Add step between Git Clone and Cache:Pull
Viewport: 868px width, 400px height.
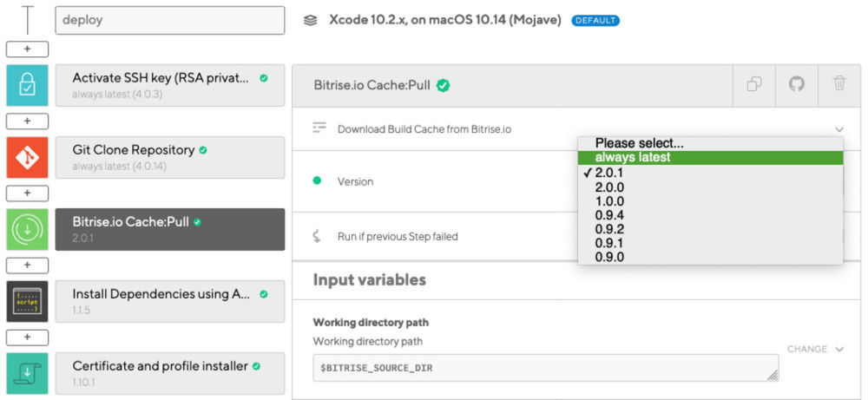click(x=27, y=193)
